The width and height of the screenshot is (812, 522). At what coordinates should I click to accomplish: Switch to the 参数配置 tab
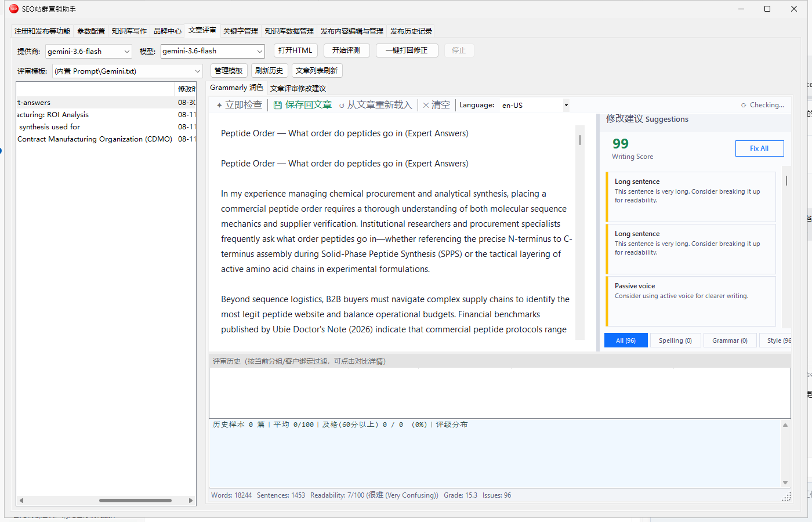click(x=91, y=31)
